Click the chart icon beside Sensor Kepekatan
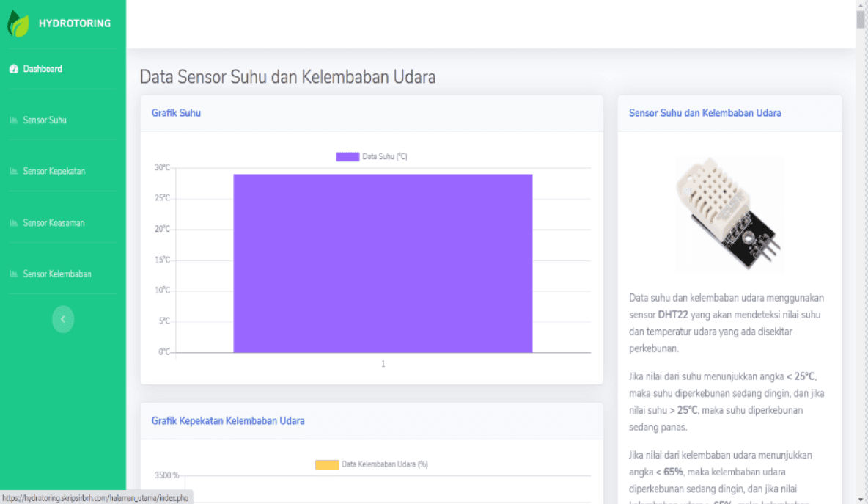 (x=14, y=171)
